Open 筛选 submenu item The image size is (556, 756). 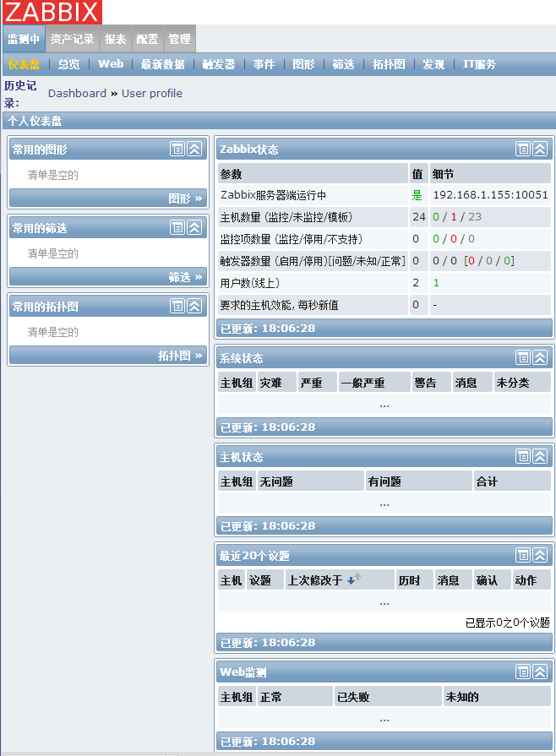(343, 64)
